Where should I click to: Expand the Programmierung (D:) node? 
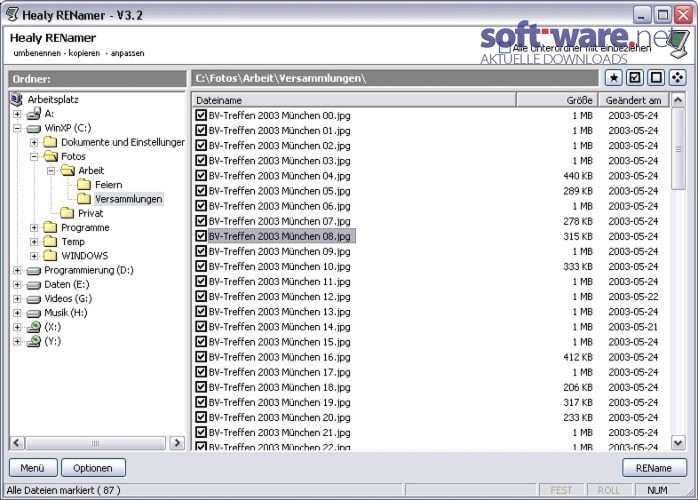point(17,270)
